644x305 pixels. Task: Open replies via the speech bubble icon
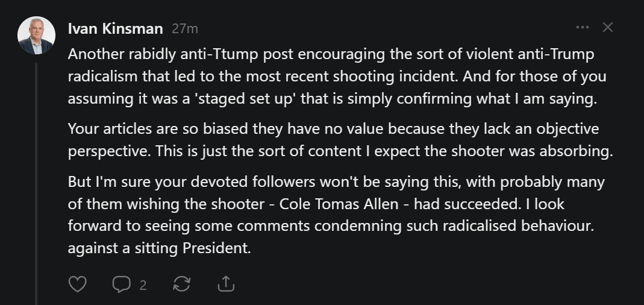point(122,284)
